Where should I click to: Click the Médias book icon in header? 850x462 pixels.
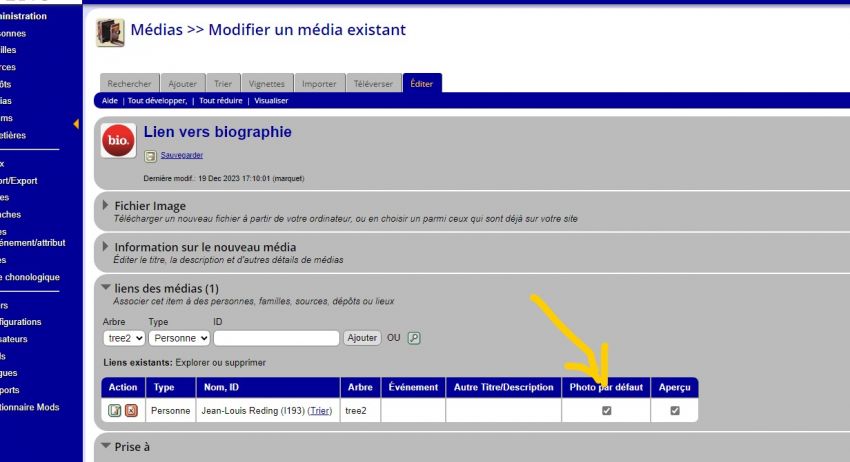110,32
